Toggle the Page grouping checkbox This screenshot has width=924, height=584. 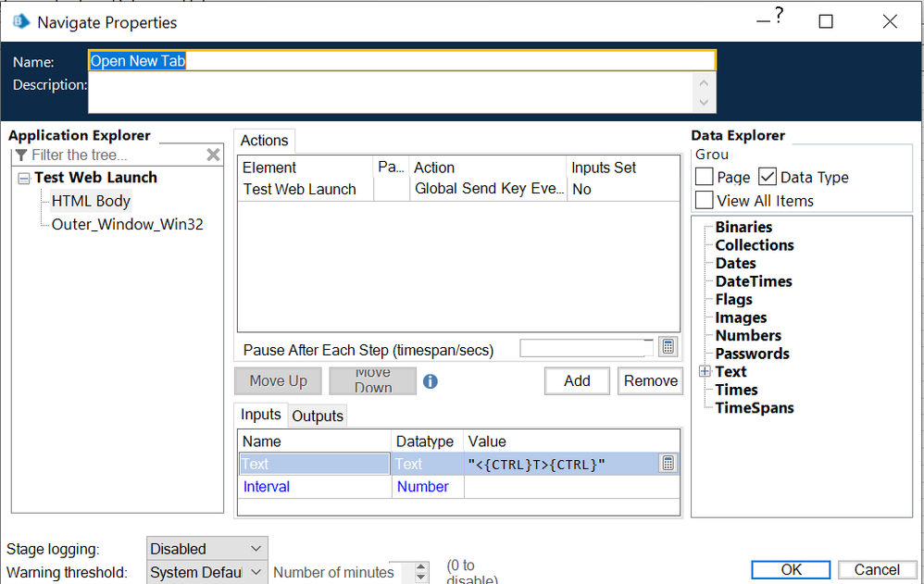click(x=705, y=177)
